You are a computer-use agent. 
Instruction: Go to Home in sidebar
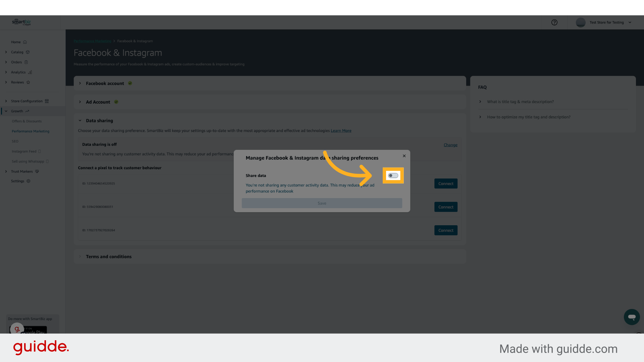click(16, 42)
